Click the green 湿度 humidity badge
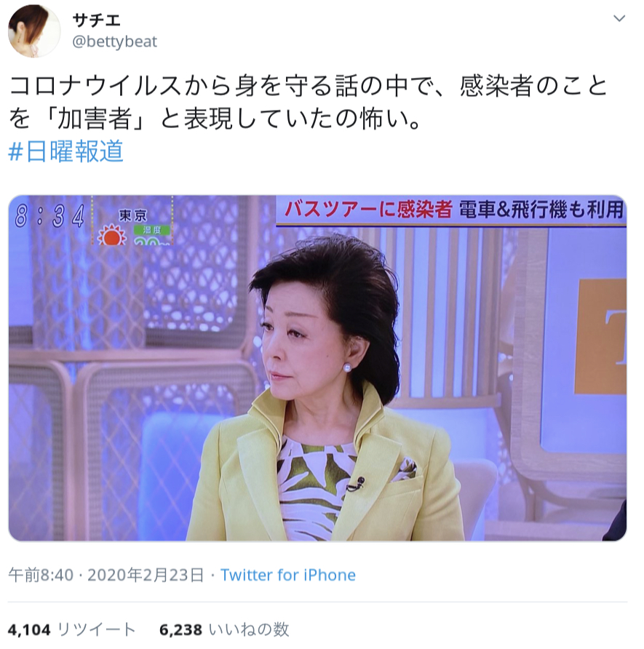The image size is (644, 649). coord(151,230)
